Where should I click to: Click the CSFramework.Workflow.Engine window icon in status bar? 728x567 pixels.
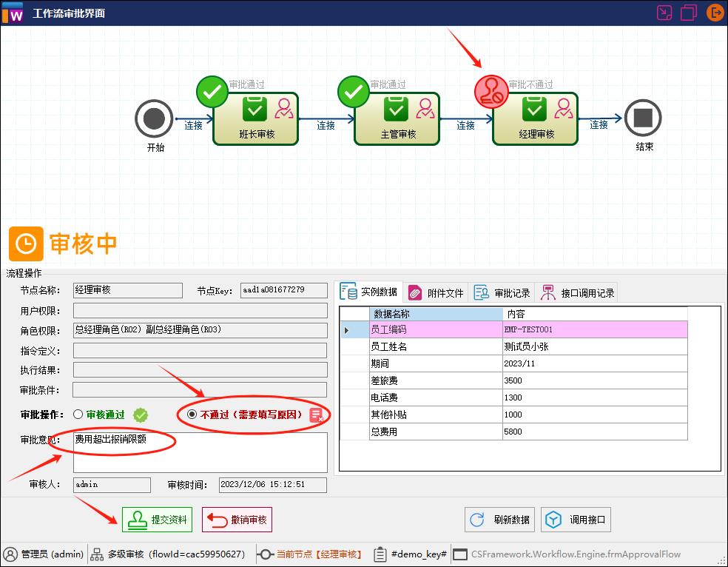point(460,554)
